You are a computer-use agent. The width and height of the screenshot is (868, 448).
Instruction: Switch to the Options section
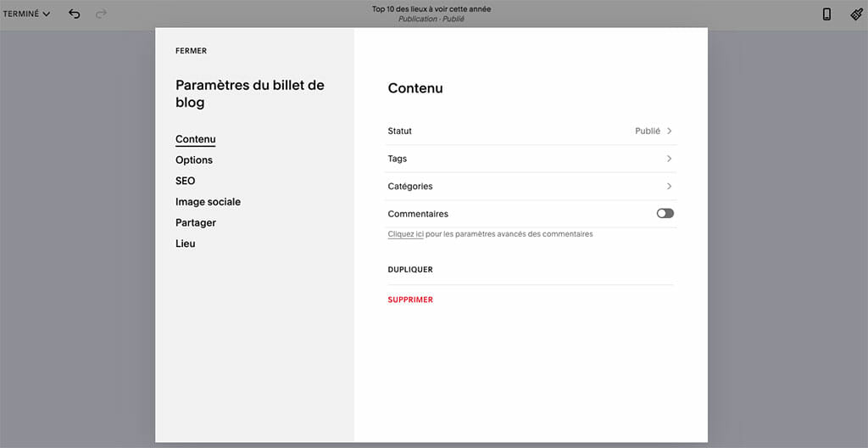[194, 160]
